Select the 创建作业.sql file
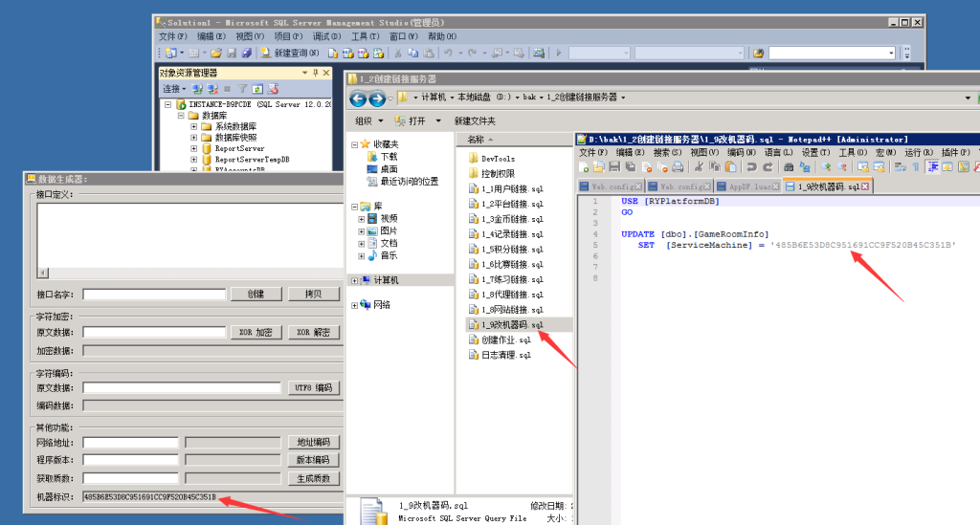Viewport: 980px width, 525px height. click(505, 340)
